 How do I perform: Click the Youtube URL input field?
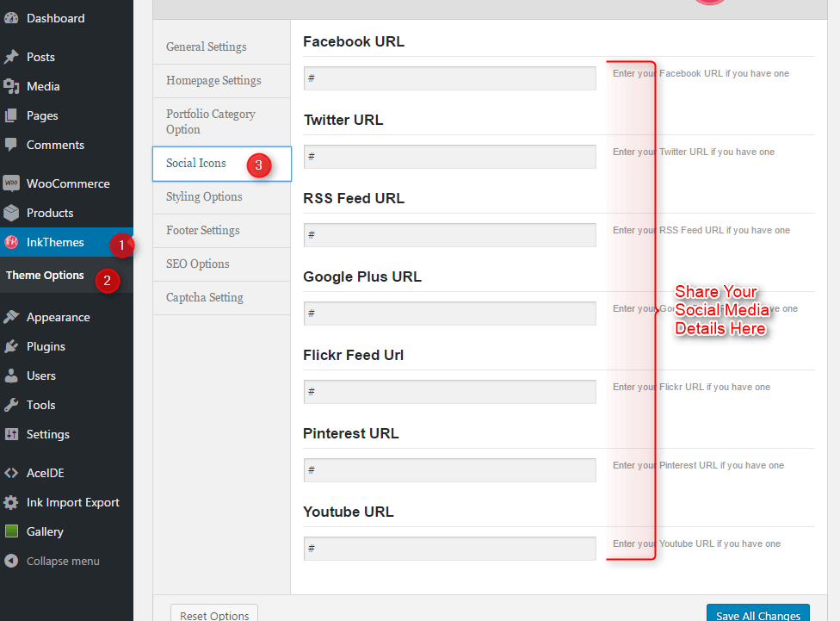coord(449,548)
